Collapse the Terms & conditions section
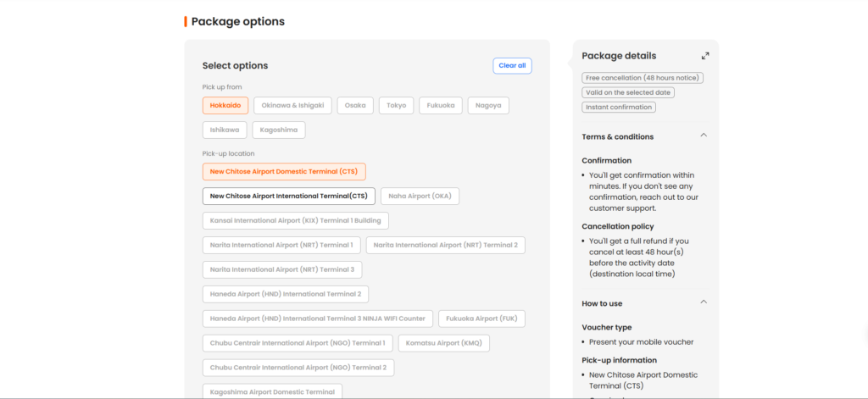This screenshot has width=868, height=399. pos(704,136)
